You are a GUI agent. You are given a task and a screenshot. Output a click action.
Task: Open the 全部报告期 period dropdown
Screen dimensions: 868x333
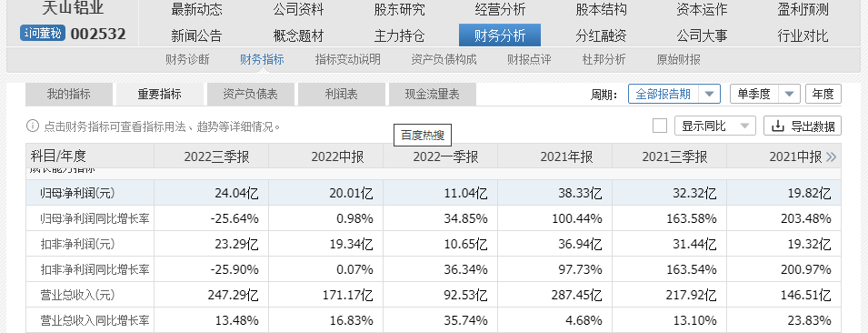point(673,94)
